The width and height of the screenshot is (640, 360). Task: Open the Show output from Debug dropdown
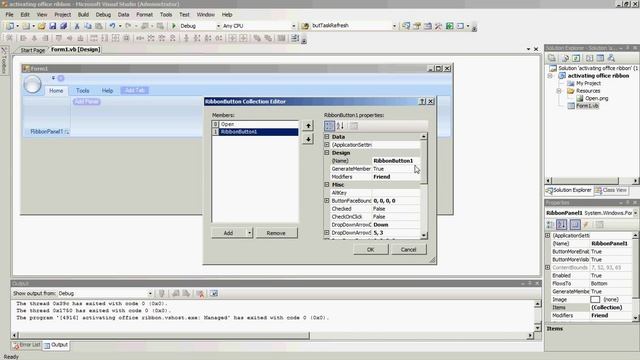(150, 293)
